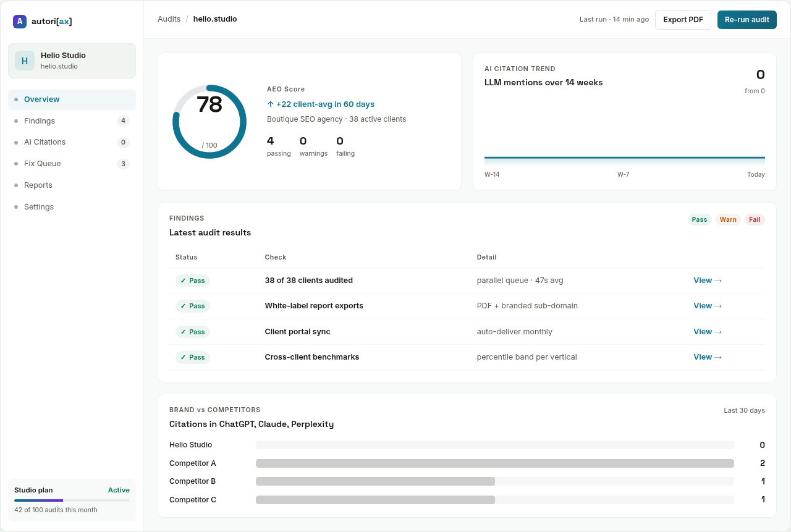Click the Re-run audit button
The width and height of the screenshot is (791, 532).
747,20
